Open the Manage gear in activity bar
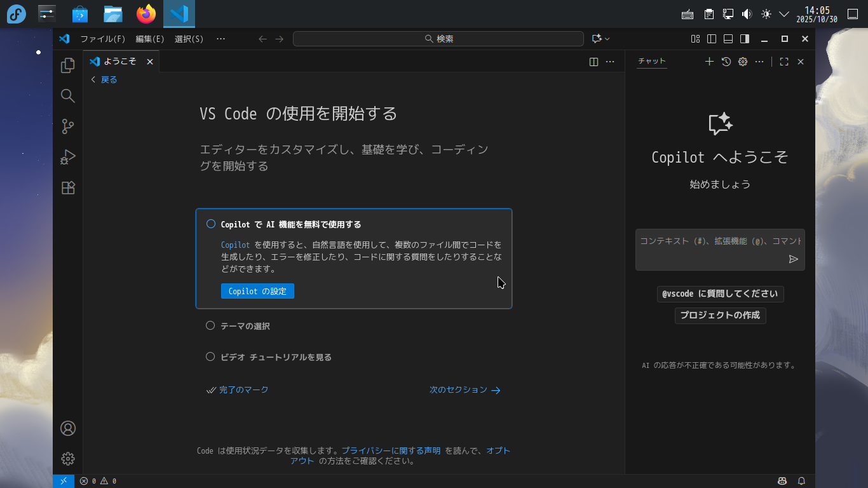The height and width of the screenshot is (488, 868). (68, 459)
